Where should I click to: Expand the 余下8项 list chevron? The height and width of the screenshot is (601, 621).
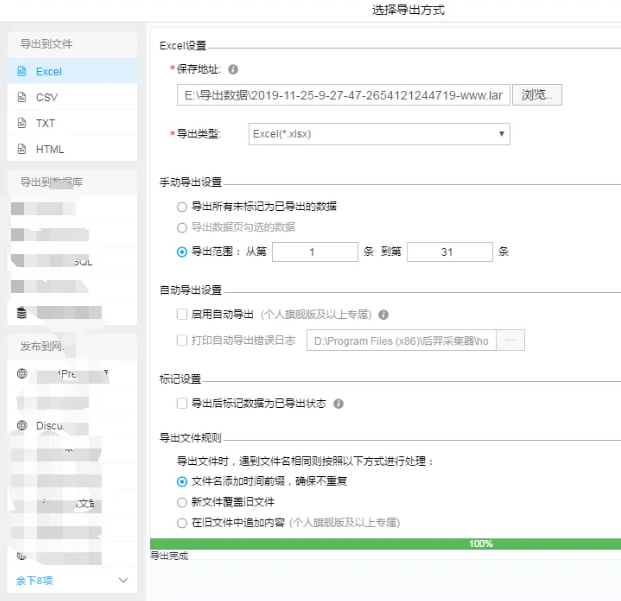[123, 580]
